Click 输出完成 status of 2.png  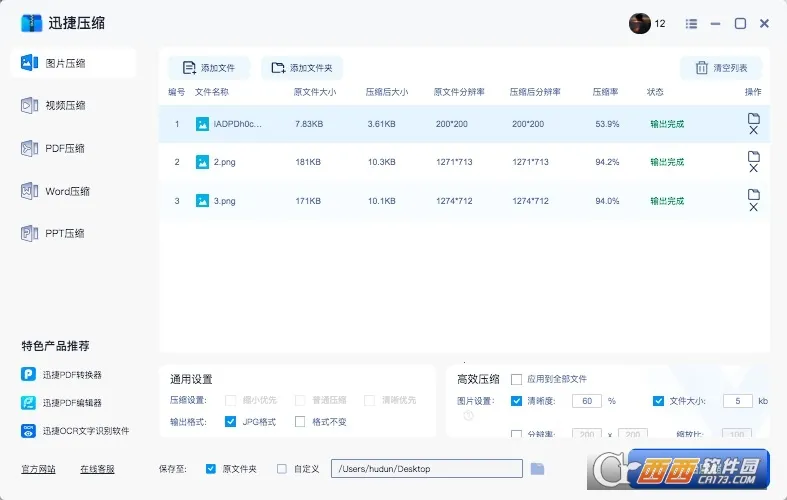tap(667, 162)
